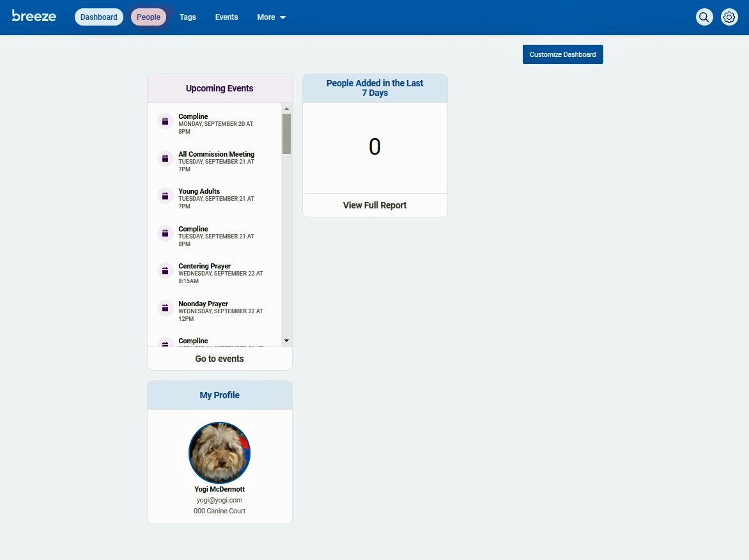
Task: Expand the More dropdown menu
Action: pos(272,17)
